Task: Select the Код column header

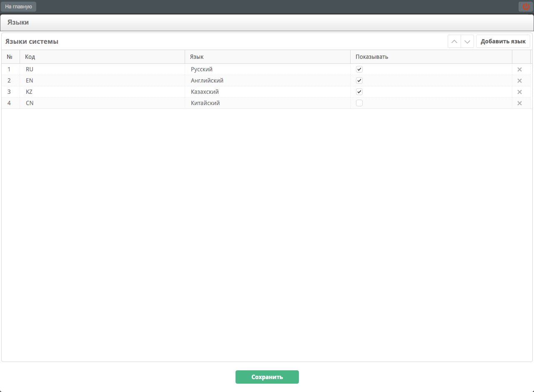Action: (102, 57)
